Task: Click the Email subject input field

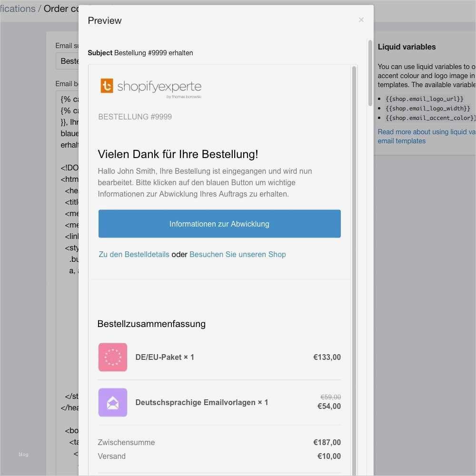Action: pyautogui.click(x=67, y=61)
